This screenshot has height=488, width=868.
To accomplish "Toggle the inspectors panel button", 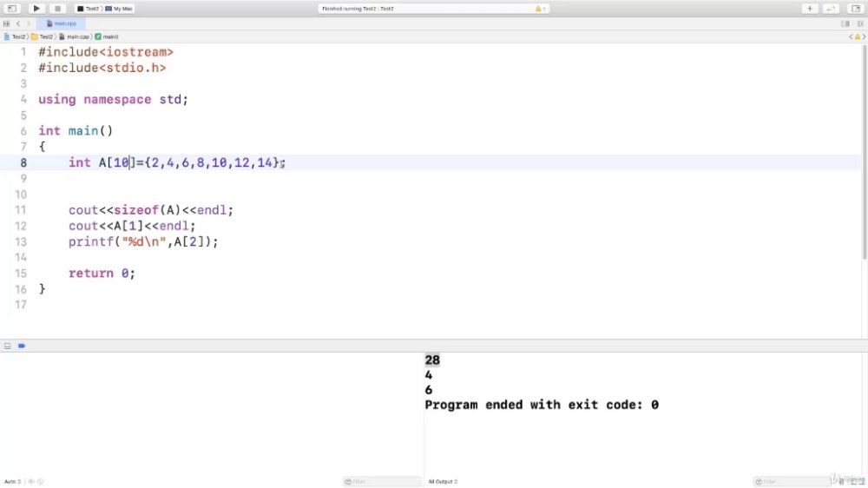I will [x=856, y=9].
